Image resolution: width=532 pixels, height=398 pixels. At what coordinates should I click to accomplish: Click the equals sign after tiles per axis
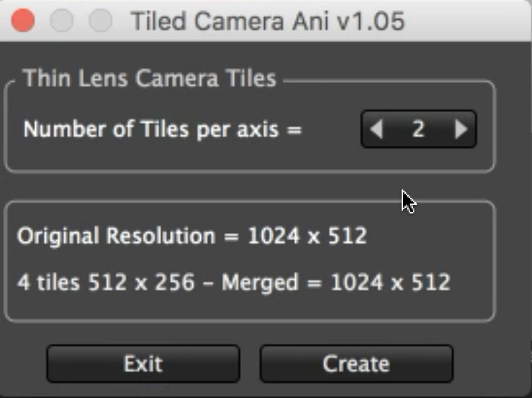[294, 130]
